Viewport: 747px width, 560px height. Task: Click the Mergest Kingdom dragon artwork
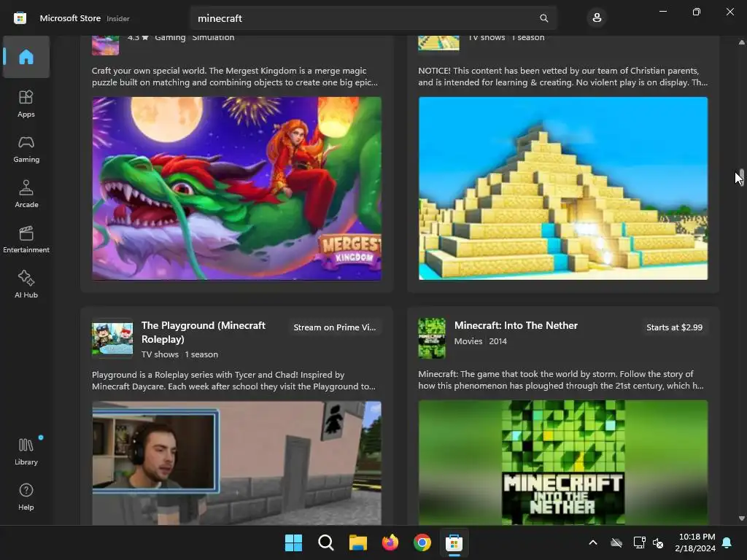pos(237,189)
